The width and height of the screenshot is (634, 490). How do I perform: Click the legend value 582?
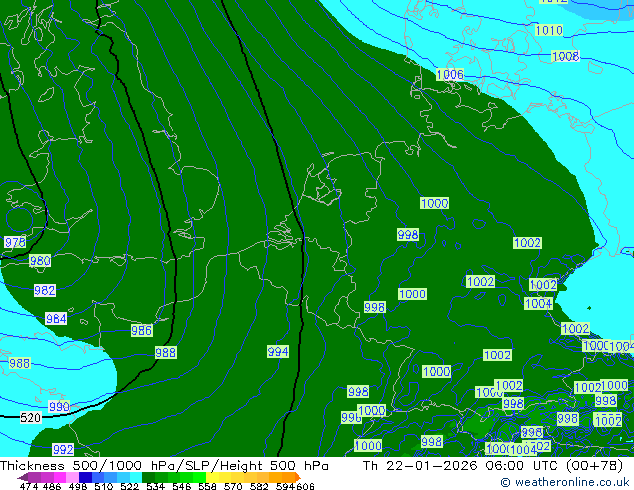click(x=259, y=486)
